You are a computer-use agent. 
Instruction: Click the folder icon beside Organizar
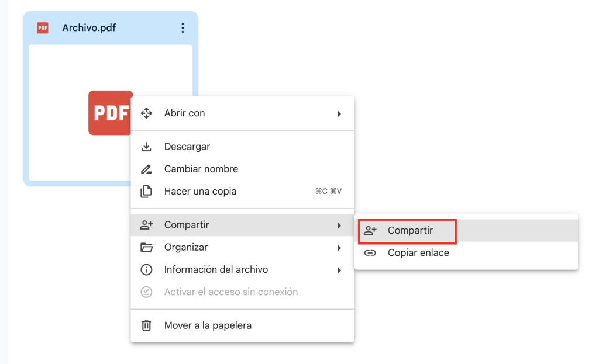[x=147, y=248]
